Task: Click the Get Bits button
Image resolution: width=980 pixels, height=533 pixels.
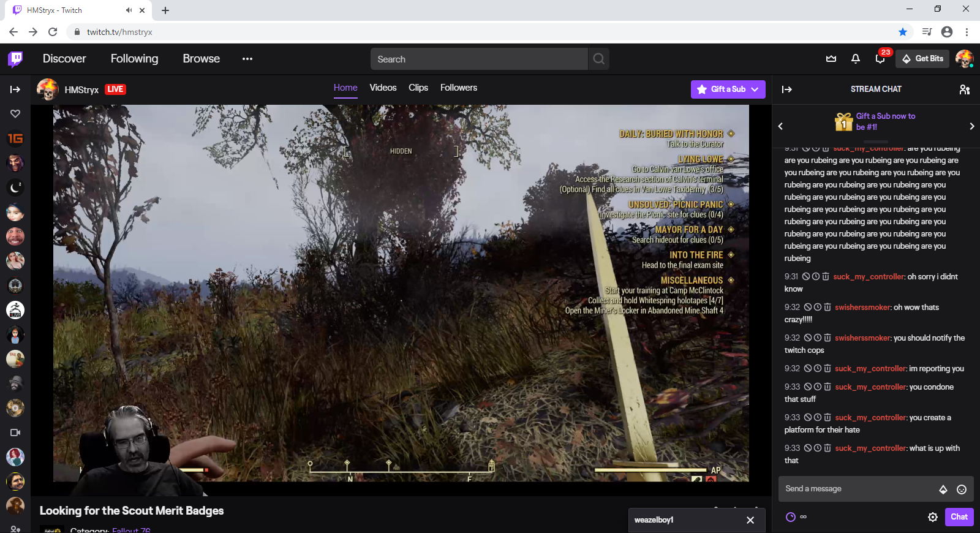Action: [x=922, y=59]
